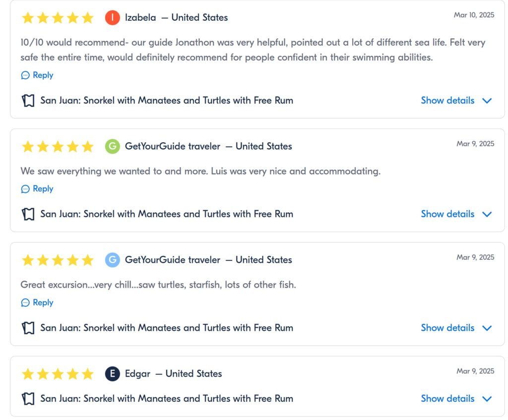Expand details chevron on Edgar's review
This screenshot has width=508, height=420.
pyautogui.click(x=487, y=399)
